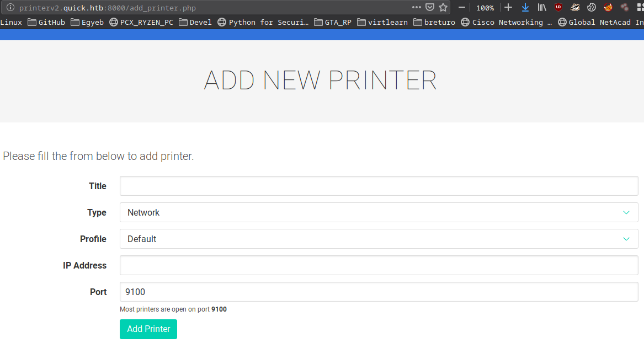Viewport: 644px width, 343px height.
Task: Open the Library bookshelf icon
Action: click(542, 8)
